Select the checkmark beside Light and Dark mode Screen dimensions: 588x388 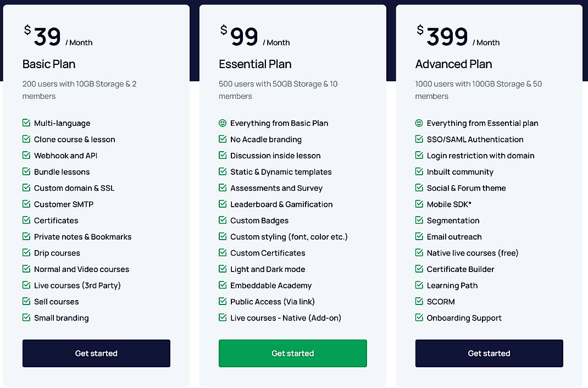point(223,269)
